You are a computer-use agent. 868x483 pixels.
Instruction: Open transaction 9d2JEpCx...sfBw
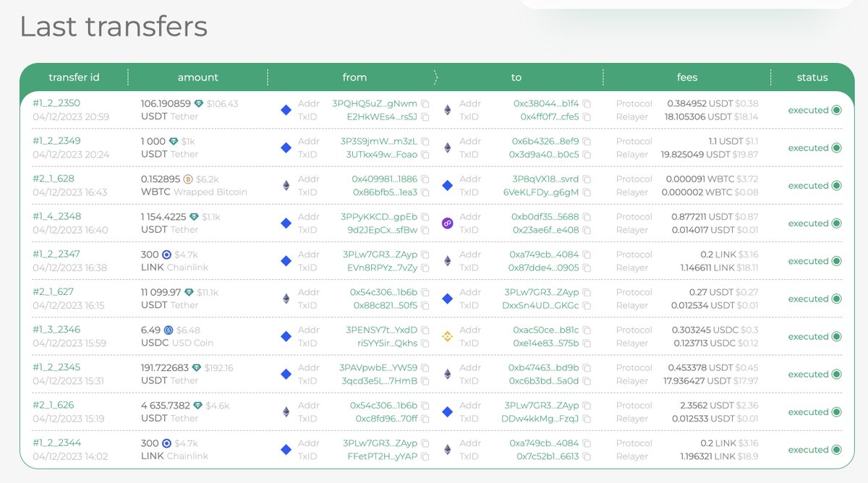point(383,230)
